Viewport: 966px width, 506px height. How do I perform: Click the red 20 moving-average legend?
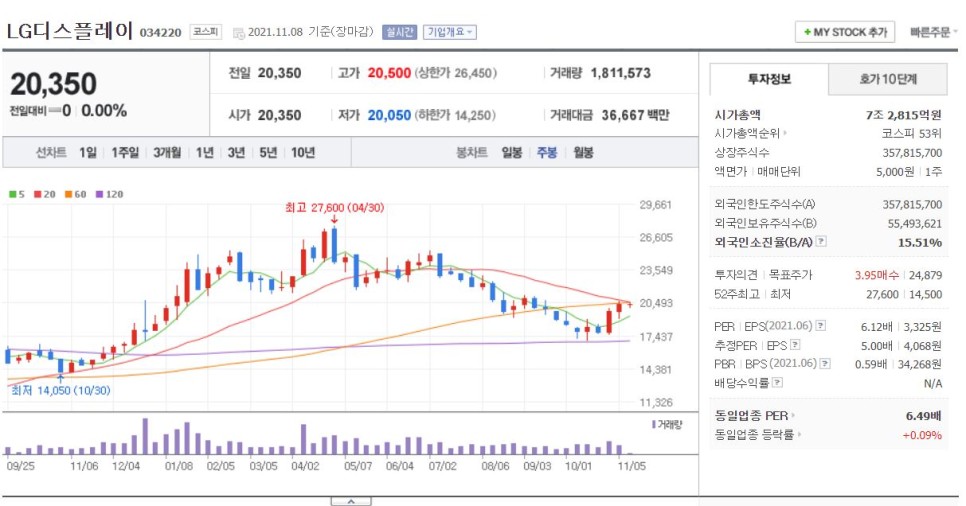click(44, 194)
